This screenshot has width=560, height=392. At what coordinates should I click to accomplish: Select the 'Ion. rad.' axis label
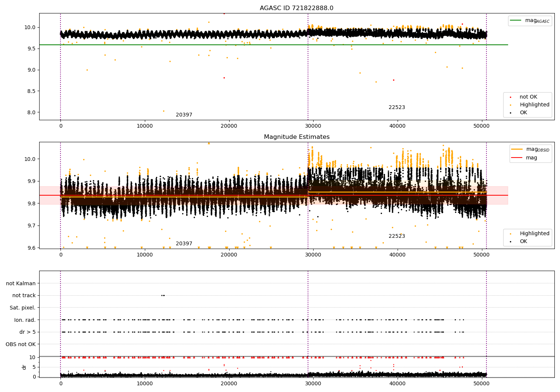(25, 320)
